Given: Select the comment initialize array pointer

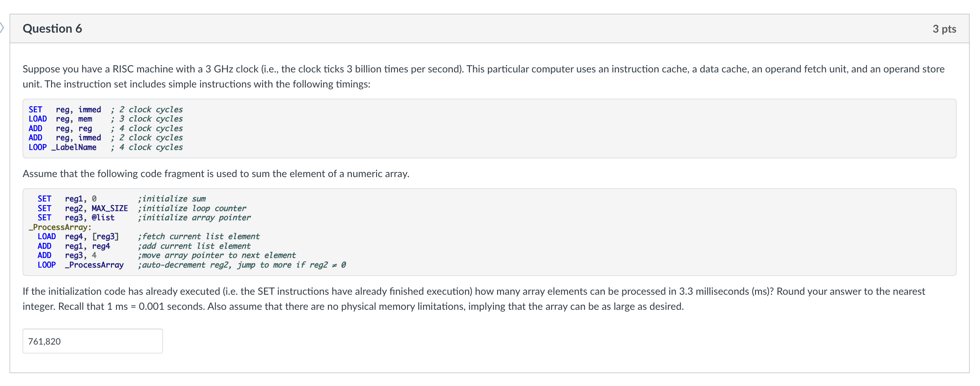Looking at the screenshot, I should click(x=195, y=217).
